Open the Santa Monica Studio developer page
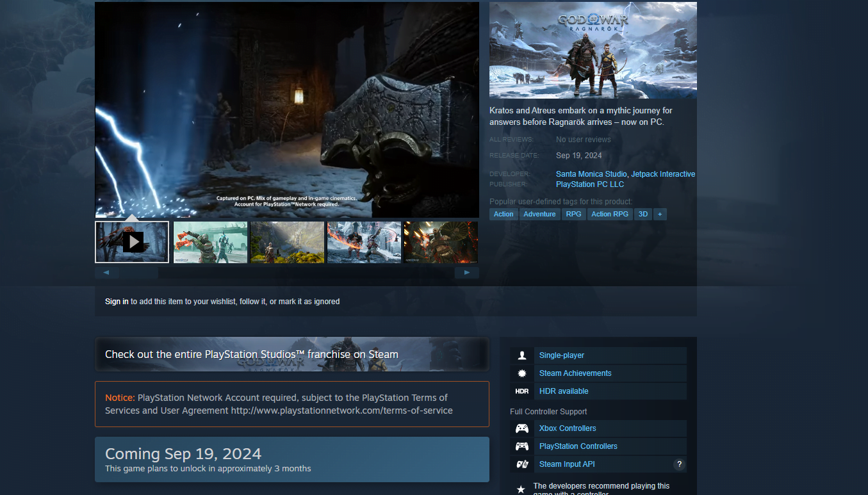The height and width of the screenshot is (495, 868). pos(591,174)
